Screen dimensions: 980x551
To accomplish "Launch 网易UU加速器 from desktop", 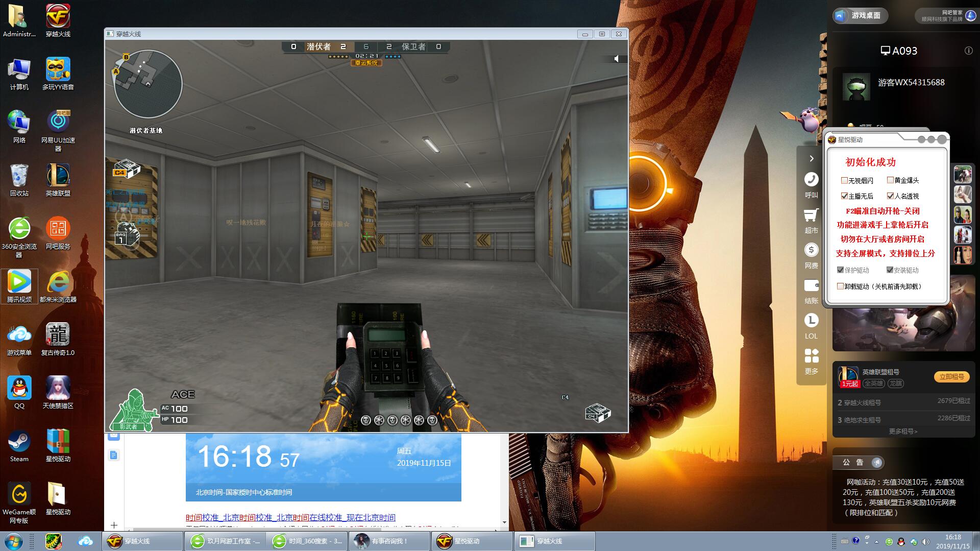I will click(58, 131).
